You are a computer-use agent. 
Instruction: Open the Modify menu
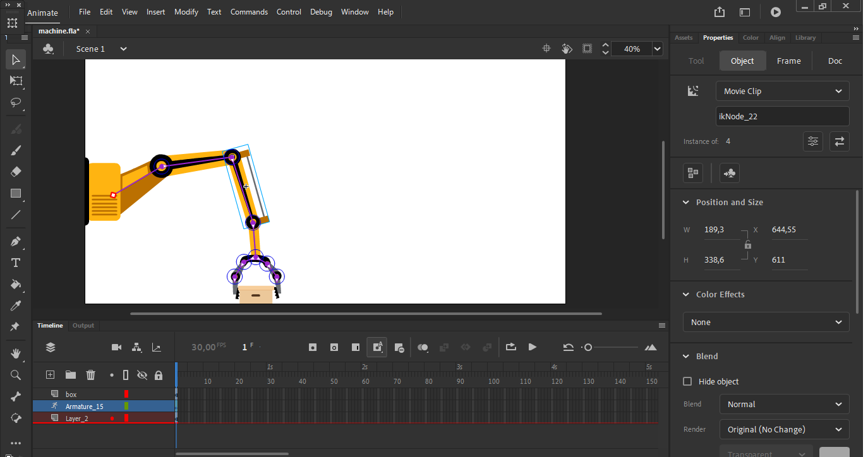[x=186, y=11]
